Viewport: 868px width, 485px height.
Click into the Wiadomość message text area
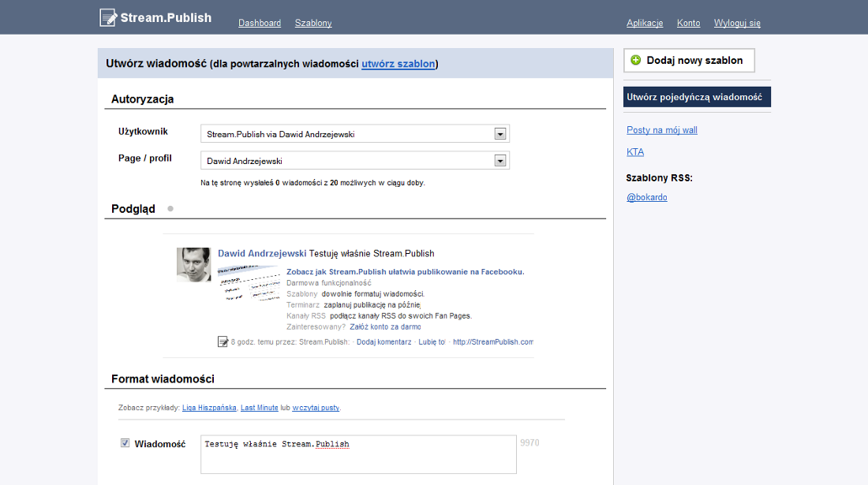(358, 454)
